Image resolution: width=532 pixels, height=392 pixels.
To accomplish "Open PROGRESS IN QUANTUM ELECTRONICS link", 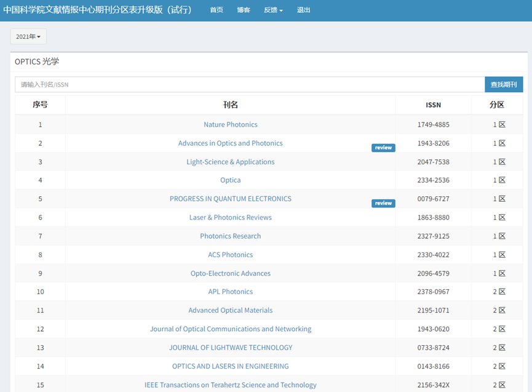I will 231,199.
